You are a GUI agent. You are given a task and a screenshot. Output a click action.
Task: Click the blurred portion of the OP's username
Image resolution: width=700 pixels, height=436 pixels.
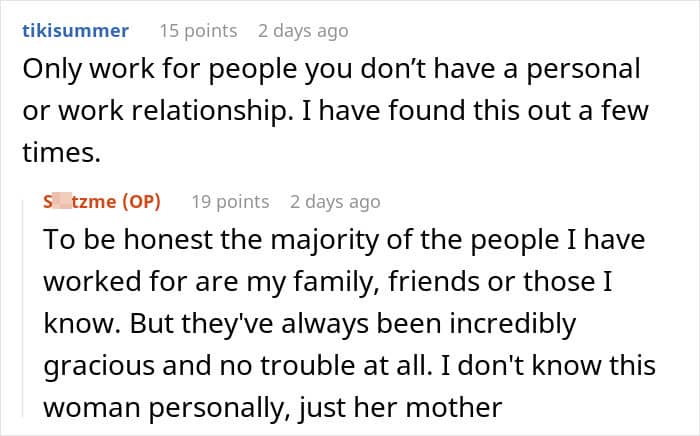[64, 201]
